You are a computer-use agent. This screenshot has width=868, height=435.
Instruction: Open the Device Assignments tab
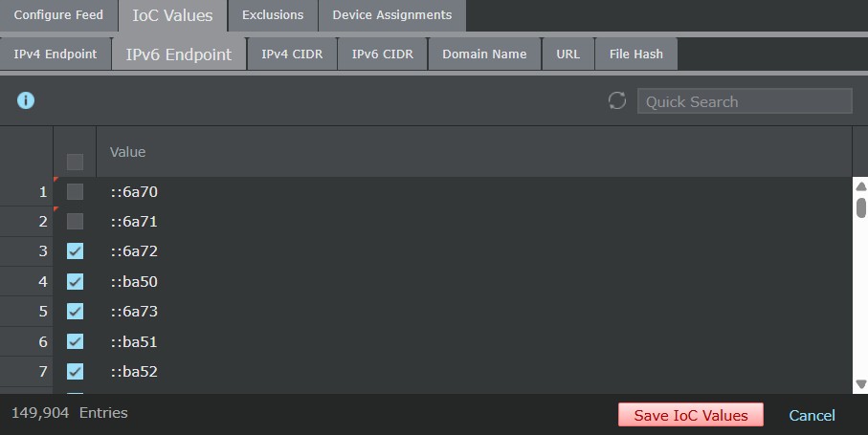(392, 15)
